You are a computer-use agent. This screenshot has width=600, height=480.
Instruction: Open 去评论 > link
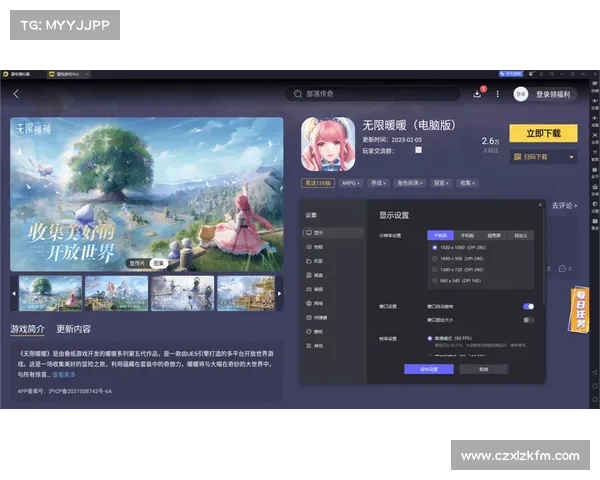564,206
